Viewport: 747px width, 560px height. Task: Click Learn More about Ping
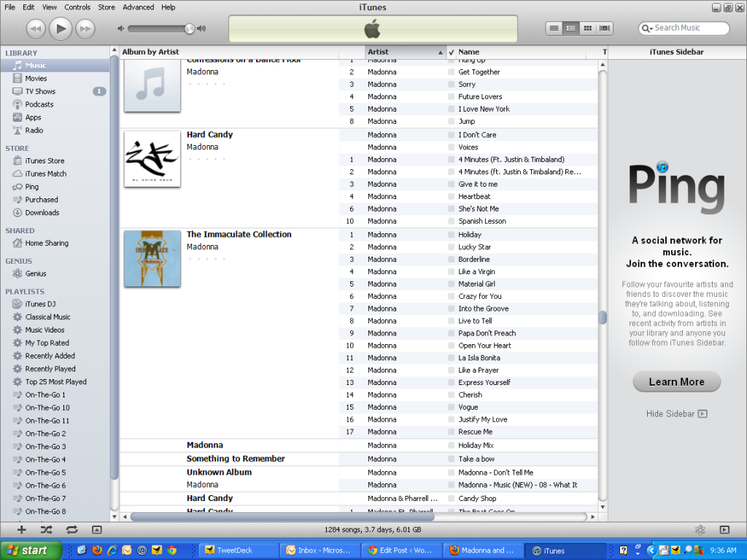coord(676,382)
